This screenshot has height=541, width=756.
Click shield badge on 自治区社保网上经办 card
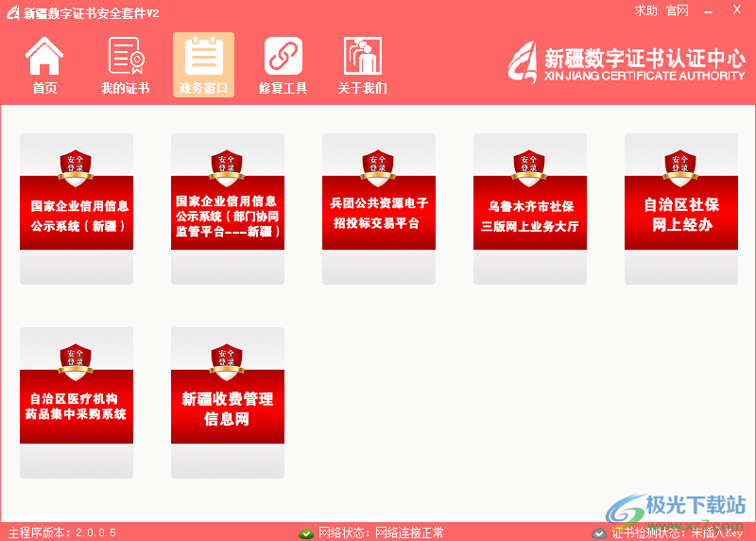point(680,168)
